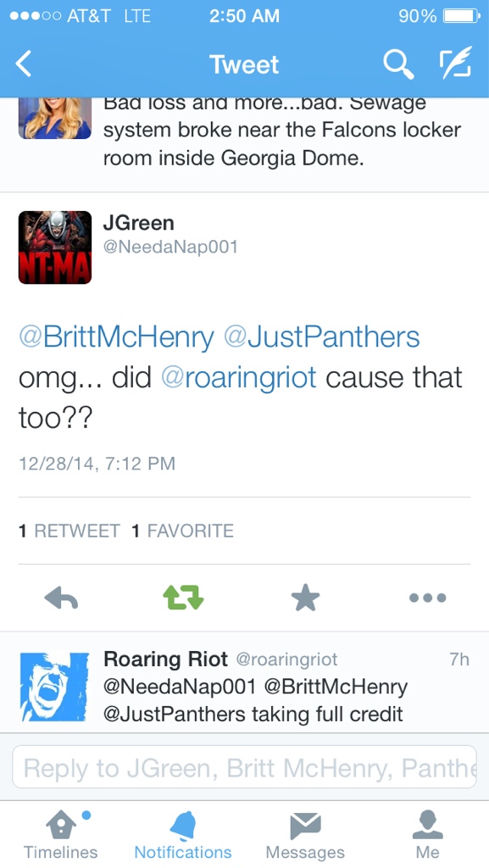View the 1 FAVORITE count list
The height and width of the screenshot is (868, 489).
click(182, 531)
